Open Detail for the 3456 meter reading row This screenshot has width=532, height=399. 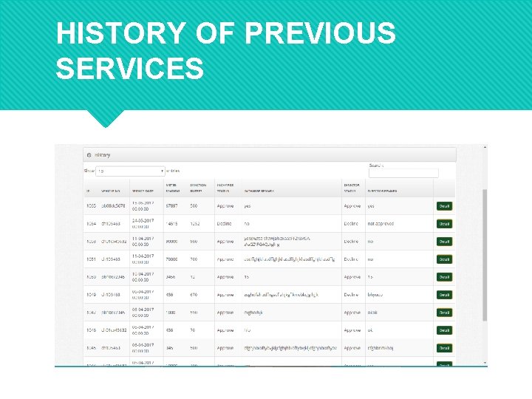tap(444, 277)
